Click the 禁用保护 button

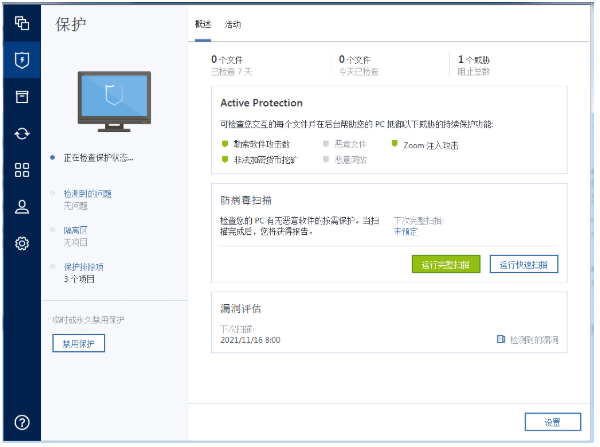click(78, 343)
